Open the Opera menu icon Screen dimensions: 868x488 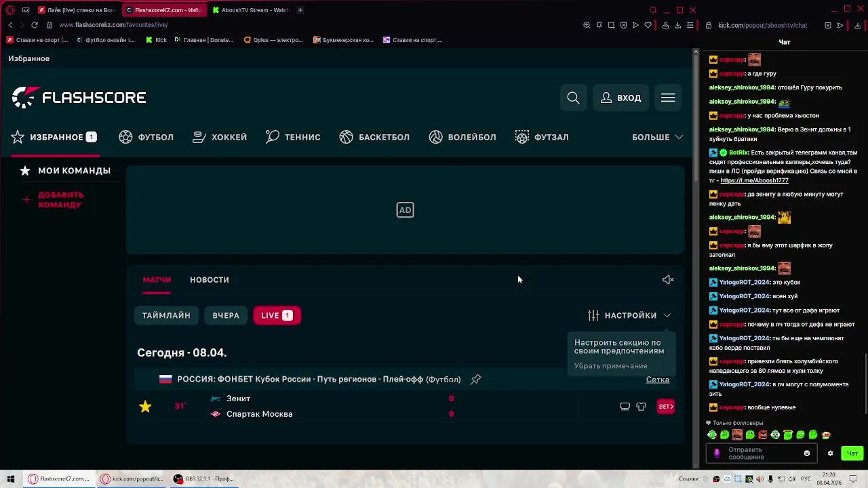pos(11,10)
